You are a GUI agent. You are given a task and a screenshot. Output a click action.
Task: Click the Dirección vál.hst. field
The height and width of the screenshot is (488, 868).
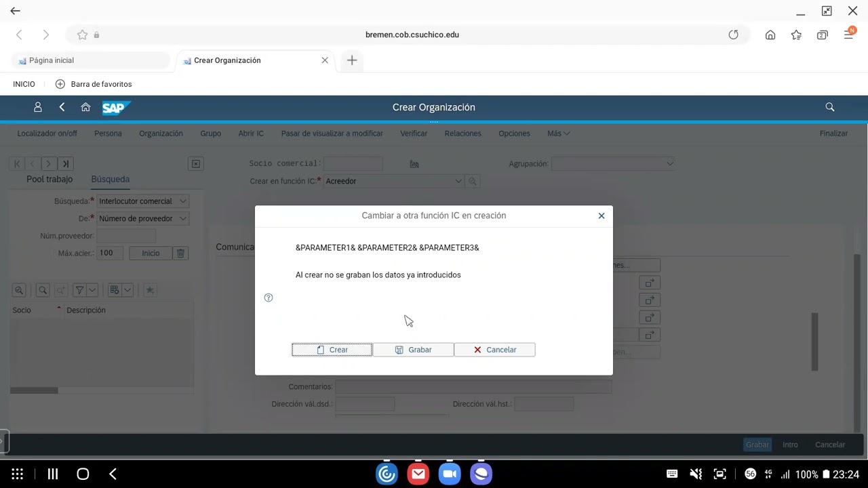[x=544, y=404]
